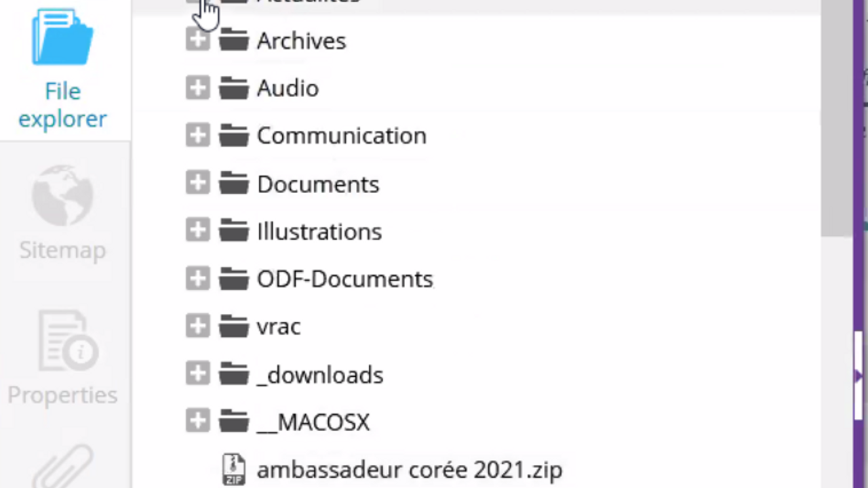Click the Archives folder icon

point(234,41)
